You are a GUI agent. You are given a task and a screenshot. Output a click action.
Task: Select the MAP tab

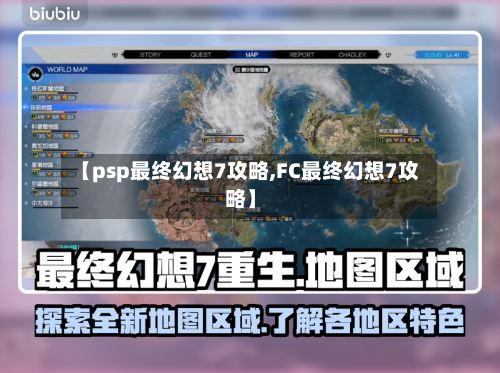coord(252,55)
